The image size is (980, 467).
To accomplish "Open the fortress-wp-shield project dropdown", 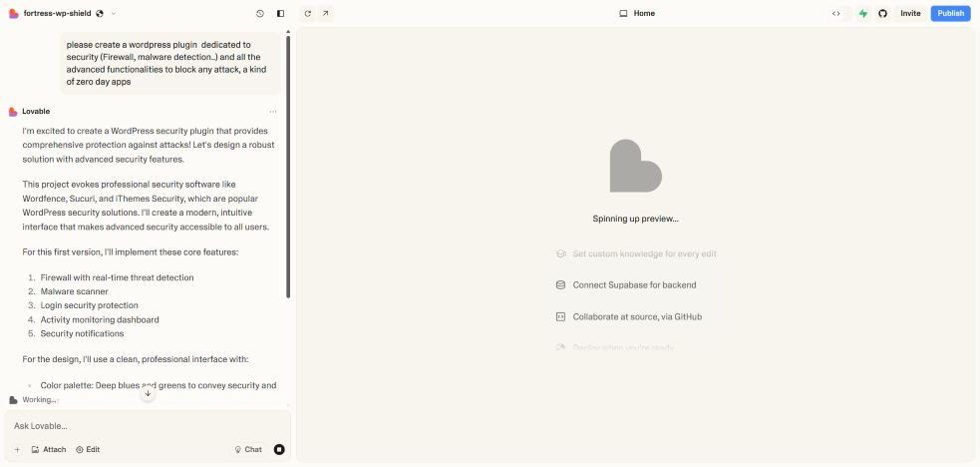I will tap(113, 13).
